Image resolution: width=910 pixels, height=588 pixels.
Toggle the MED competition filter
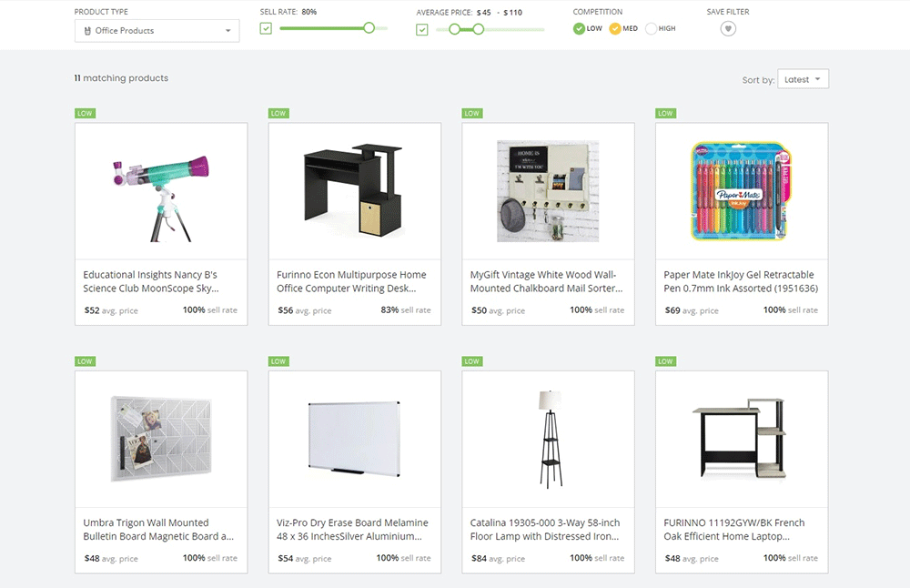pyautogui.click(x=615, y=29)
